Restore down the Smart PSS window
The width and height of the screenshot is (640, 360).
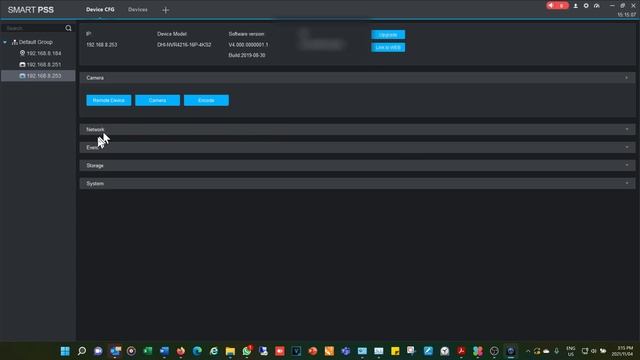(x=622, y=6)
